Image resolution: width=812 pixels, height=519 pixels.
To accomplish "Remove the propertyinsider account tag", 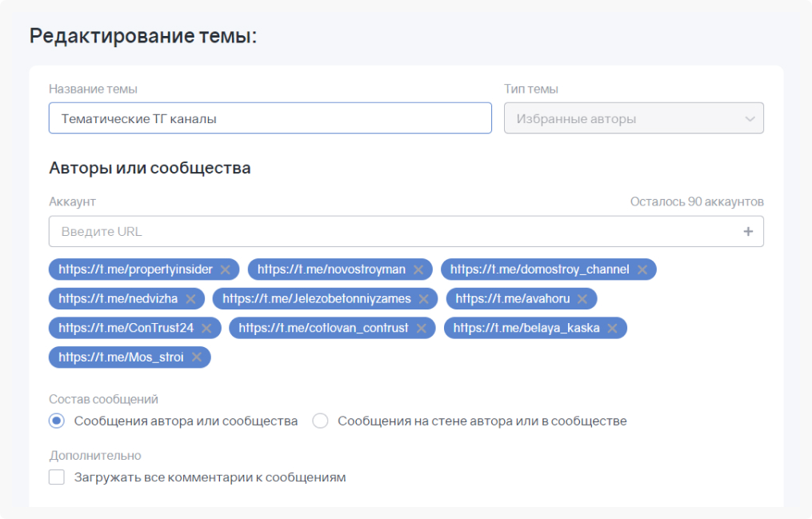I will (226, 269).
